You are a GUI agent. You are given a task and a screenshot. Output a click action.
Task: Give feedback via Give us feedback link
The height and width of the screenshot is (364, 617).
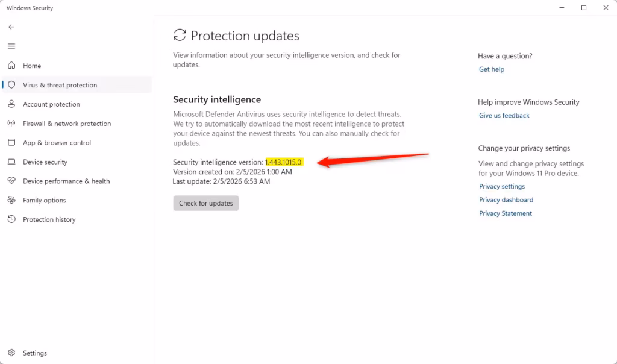[504, 115]
